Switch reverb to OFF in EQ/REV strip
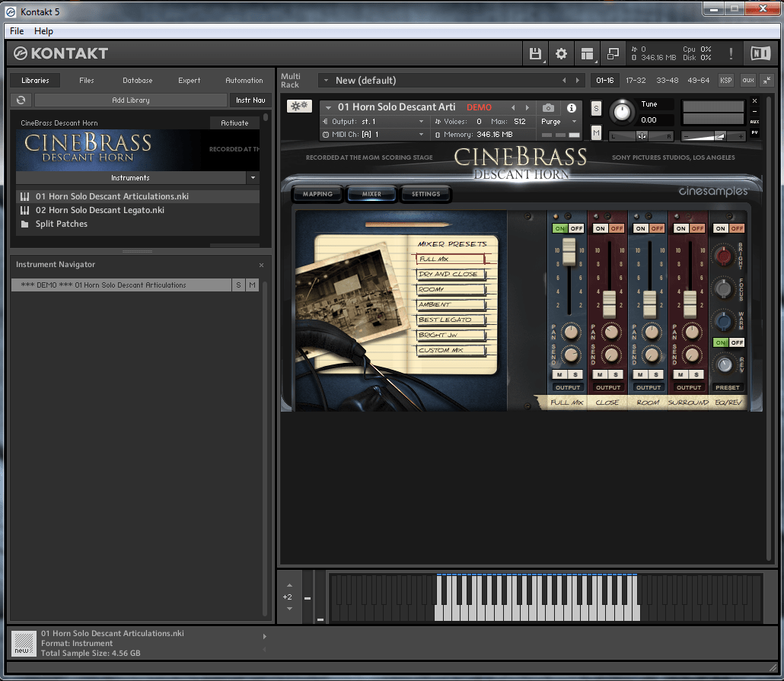The width and height of the screenshot is (784, 681). pos(737,342)
